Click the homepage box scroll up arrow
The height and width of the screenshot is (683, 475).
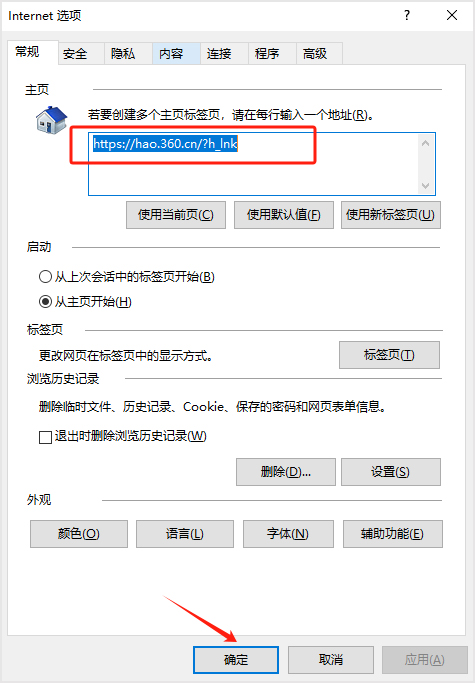tap(425, 143)
